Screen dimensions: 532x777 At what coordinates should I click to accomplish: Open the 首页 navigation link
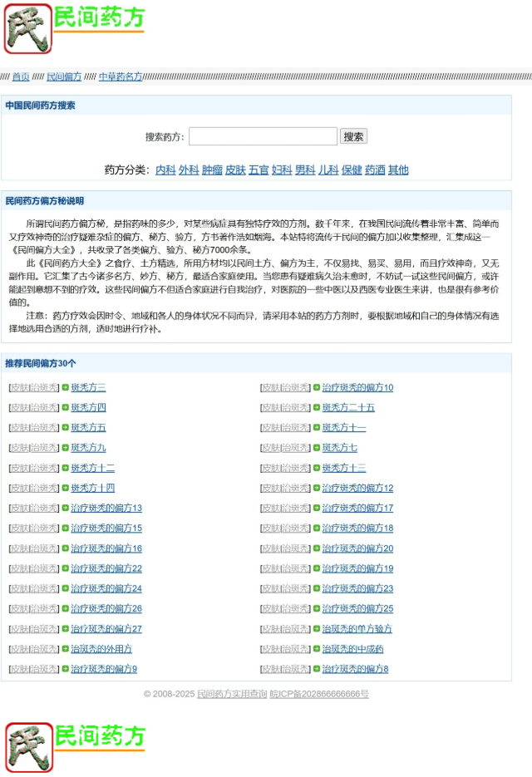(x=21, y=76)
